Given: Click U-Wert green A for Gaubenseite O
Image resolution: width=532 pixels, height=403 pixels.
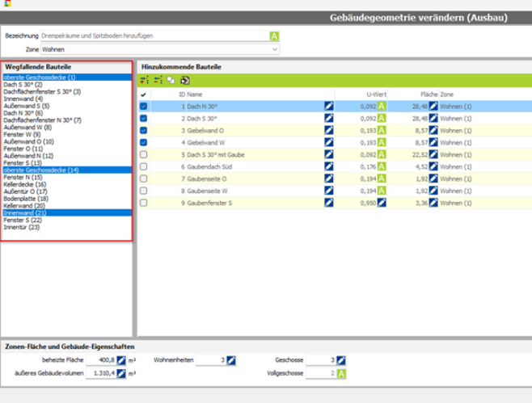Looking at the screenshot, I should 380,178.
